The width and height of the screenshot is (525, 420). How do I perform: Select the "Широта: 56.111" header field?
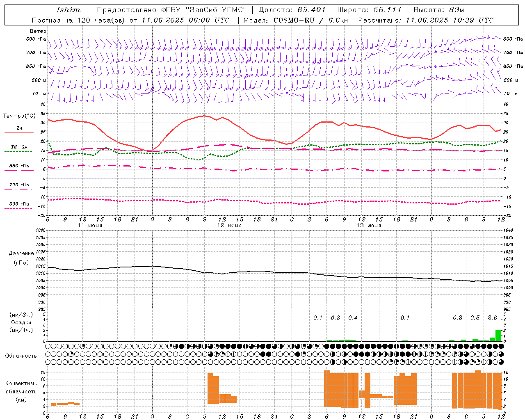[369, 10]
